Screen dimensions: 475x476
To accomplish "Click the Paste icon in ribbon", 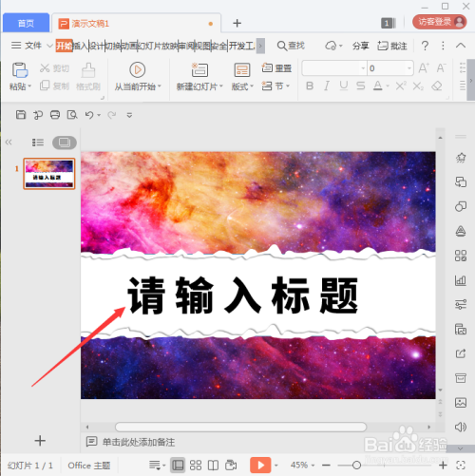I will [20, 70].
